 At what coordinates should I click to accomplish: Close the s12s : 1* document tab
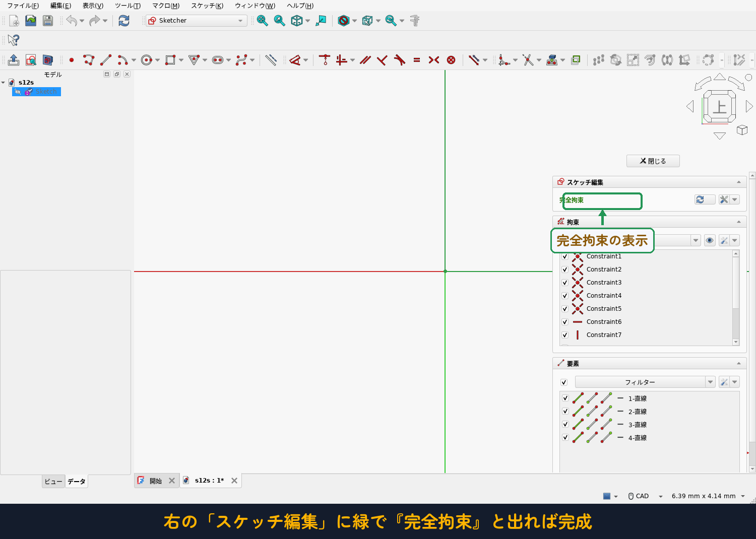pyautogui.click(x=234, y=481)
